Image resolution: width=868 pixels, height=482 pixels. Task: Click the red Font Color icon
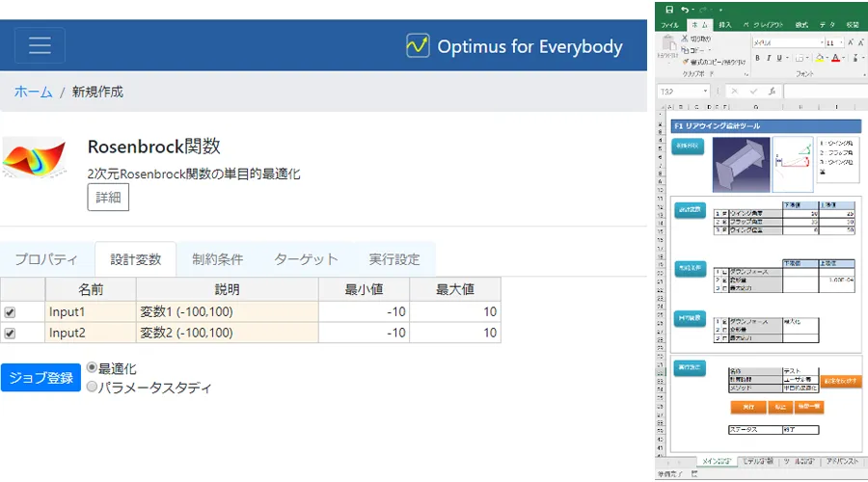tap(836, 58)
